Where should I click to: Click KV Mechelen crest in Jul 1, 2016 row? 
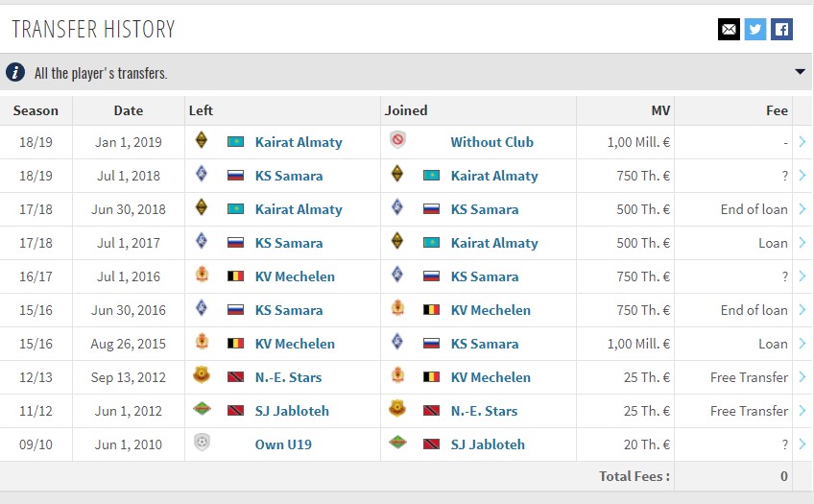click(202, 274)
